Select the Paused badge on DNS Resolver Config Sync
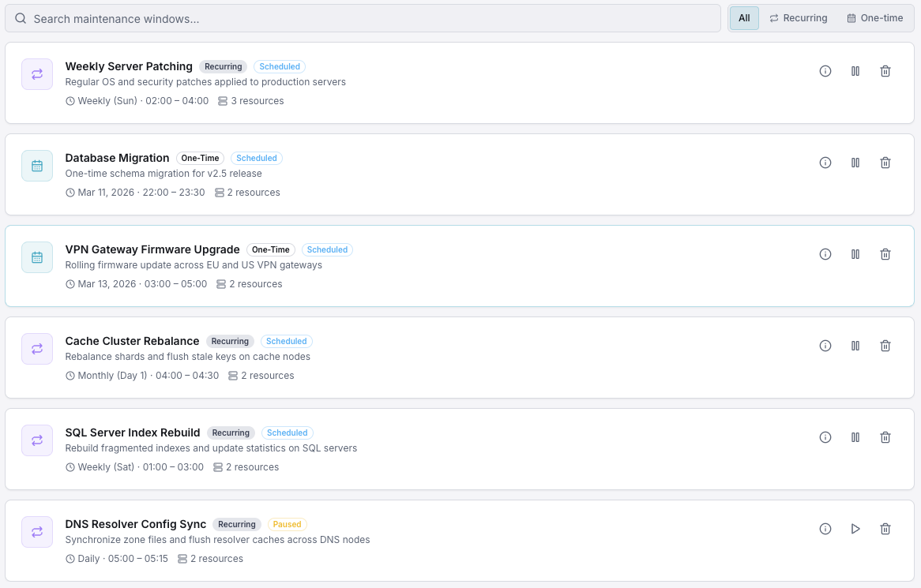Viewport: 921px width, 588px height. 287,524
